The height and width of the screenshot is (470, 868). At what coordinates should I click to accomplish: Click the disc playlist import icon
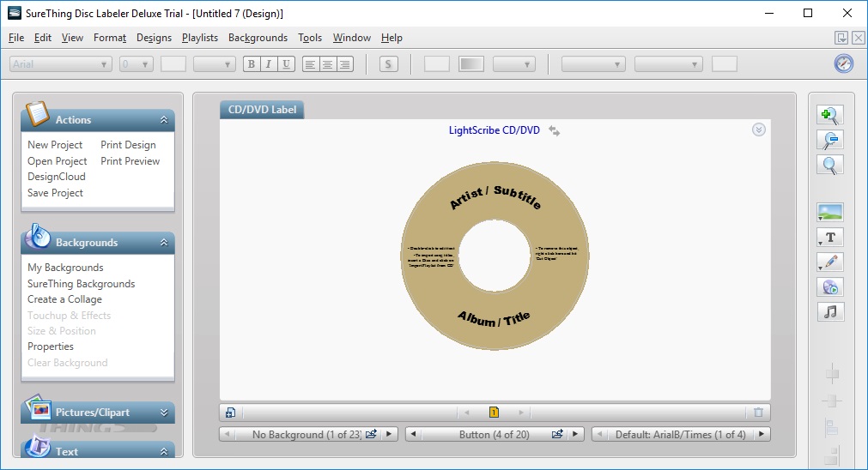(830, 287)
